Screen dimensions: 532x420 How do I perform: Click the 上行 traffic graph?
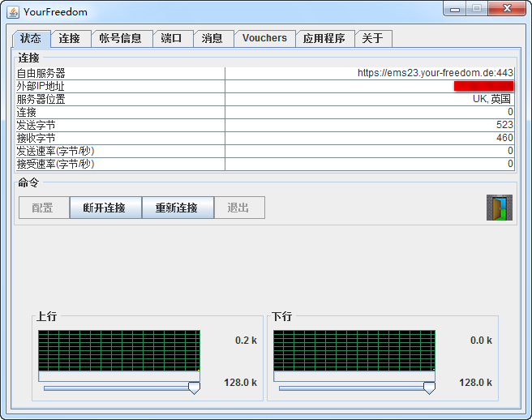pos(119,350)
